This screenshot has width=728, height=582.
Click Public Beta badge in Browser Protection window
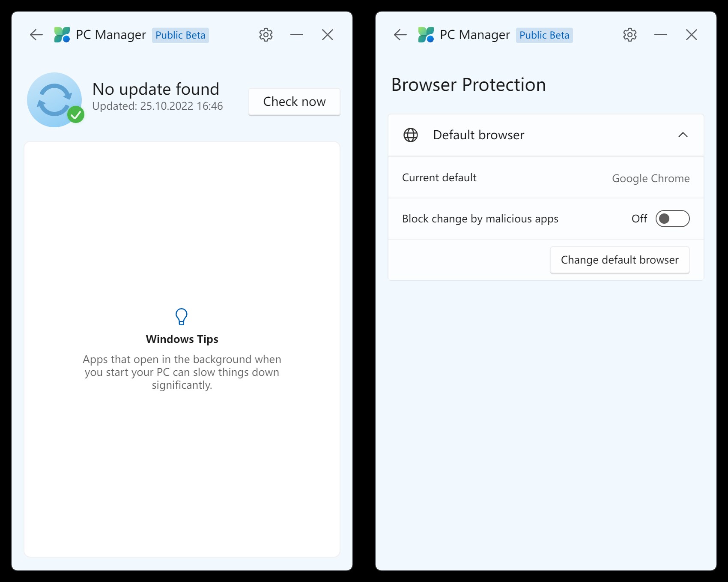coord(544,35)
